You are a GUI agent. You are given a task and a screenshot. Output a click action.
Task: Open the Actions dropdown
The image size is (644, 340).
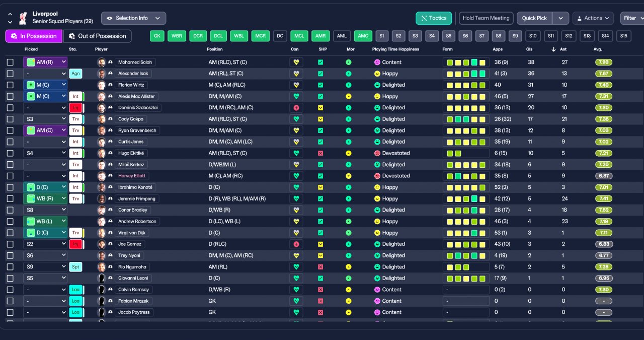[x=593, y=18]
